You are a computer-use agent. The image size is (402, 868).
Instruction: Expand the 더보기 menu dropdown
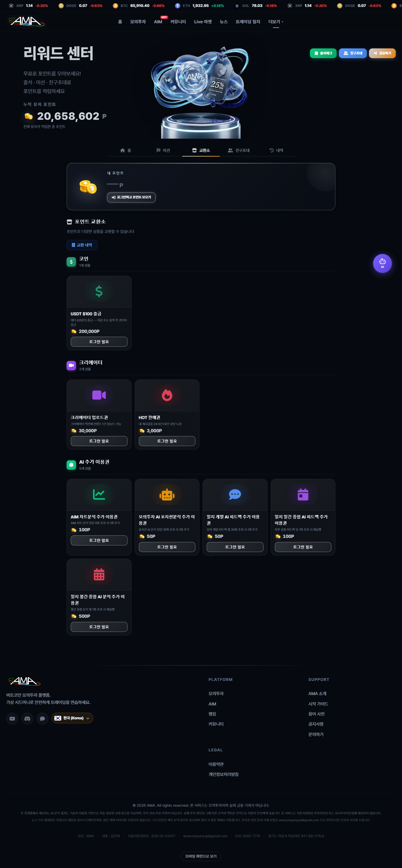(276, 22)
